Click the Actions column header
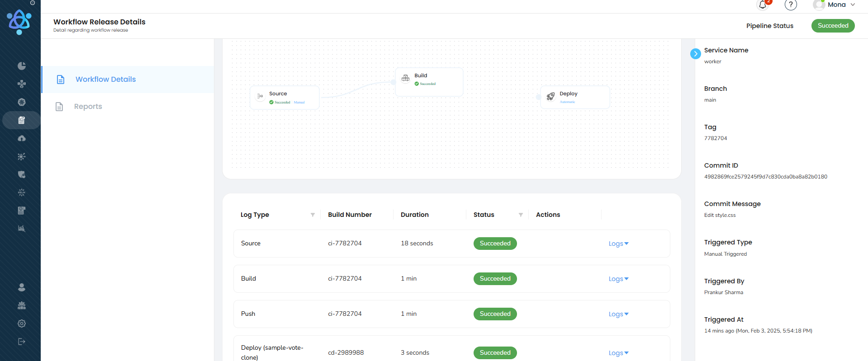 [x=548, y=215]
